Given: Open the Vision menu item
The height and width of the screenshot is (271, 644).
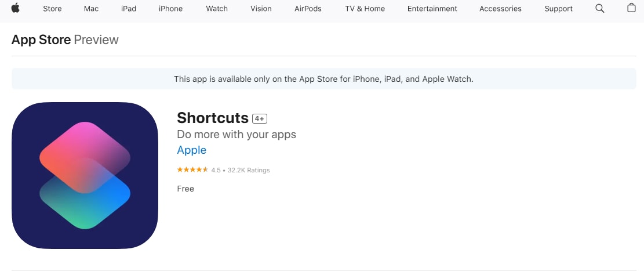Looking at the screenshot, I should [x=261, y=9].
